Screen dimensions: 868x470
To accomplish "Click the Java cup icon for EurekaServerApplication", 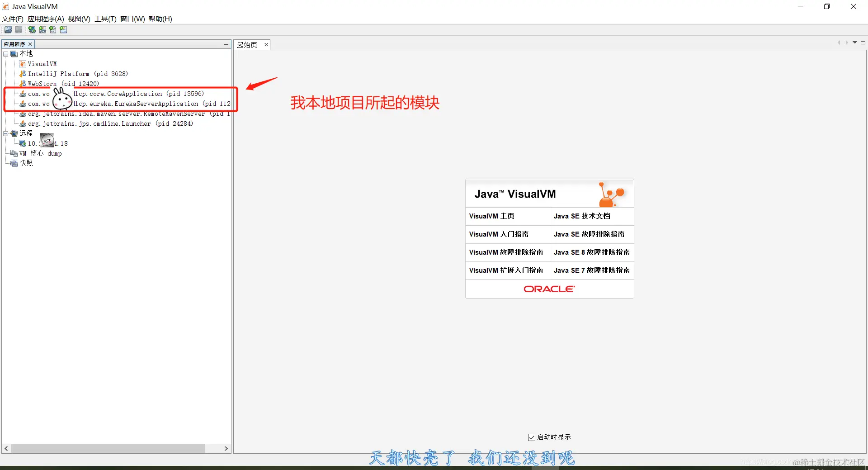I will point(23,104).
